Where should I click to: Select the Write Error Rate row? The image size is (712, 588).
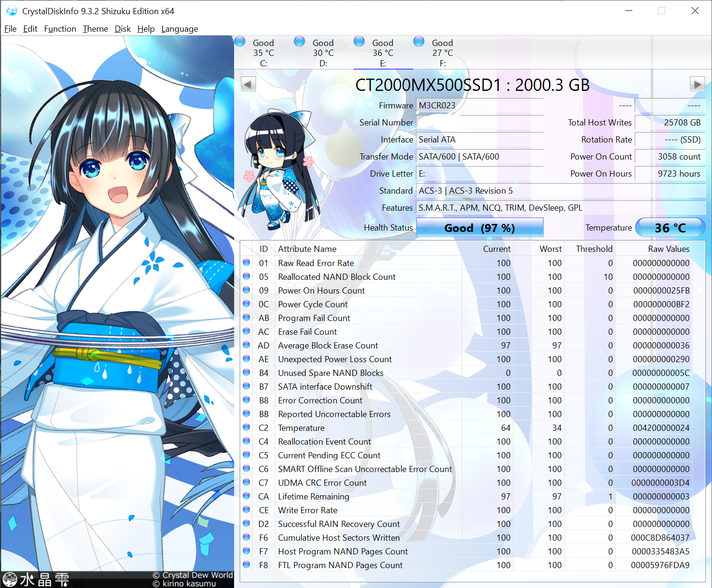467,510
